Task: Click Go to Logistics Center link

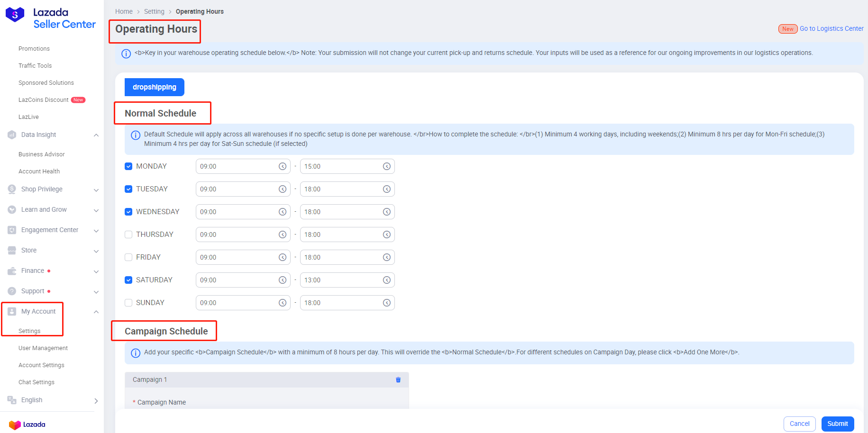Action: 831,28
